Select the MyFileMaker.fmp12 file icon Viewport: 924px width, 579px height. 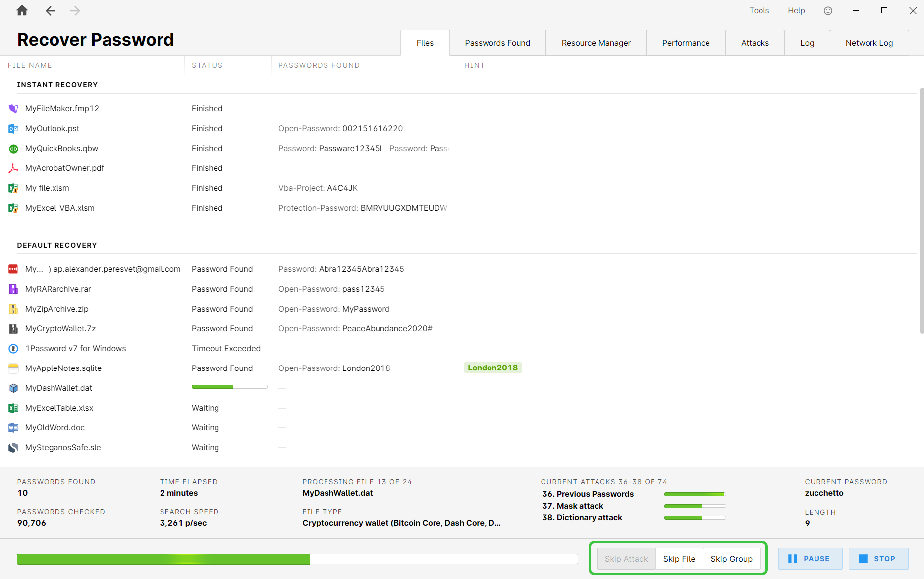pyautogui.click(x=13, y=108)
